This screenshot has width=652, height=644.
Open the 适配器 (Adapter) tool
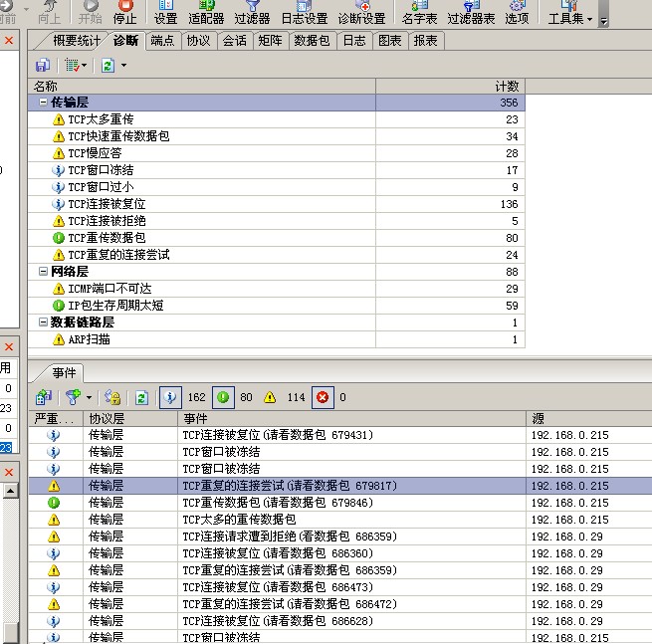[206, 13]
